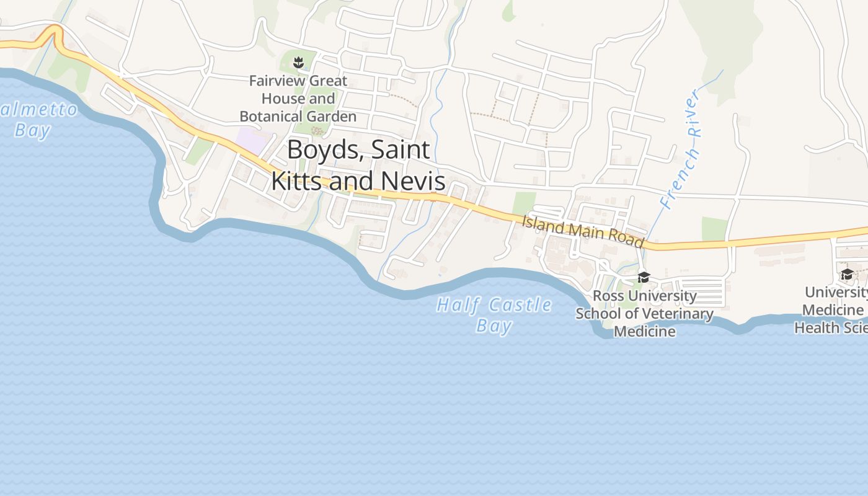868x496 pixels.
Task: Click the purple shaded area near the main road
Action: click(254, 139)
